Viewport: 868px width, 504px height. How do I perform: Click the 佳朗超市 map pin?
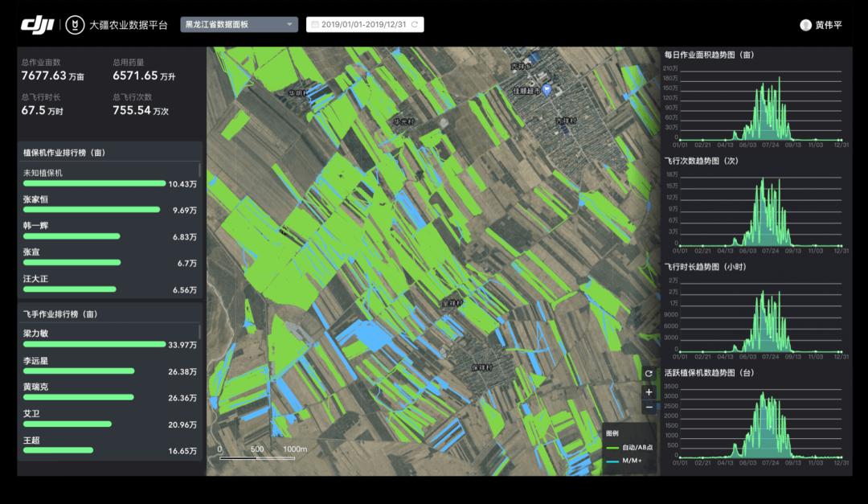click(x=547, y=90)
